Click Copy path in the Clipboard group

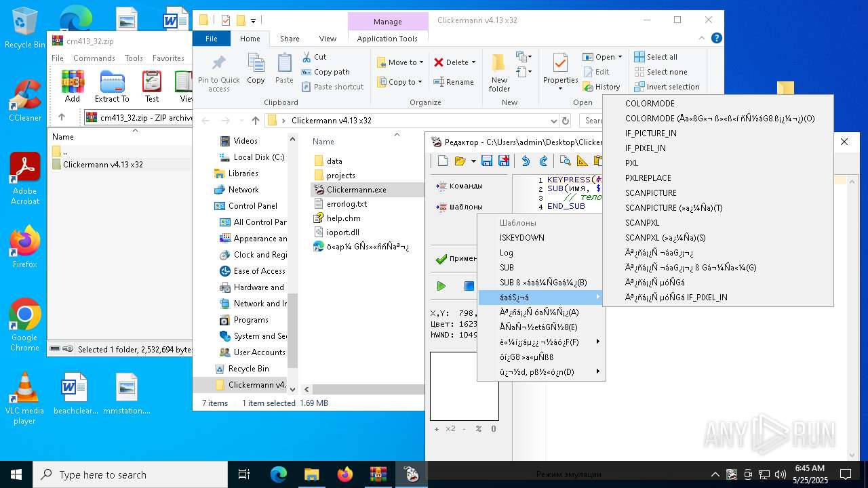coord(325,72)
